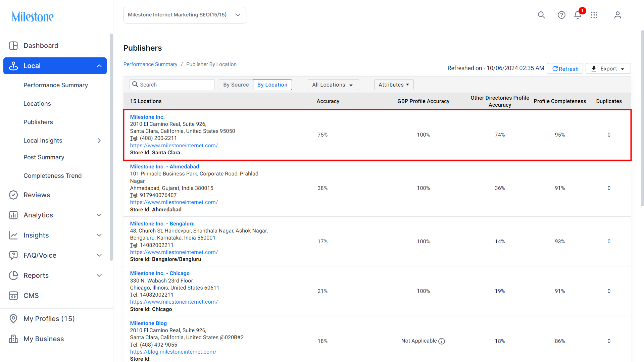Click the Other Directories Profile Accuracy header
644x362 pixels.
click(x=500, y=101)
